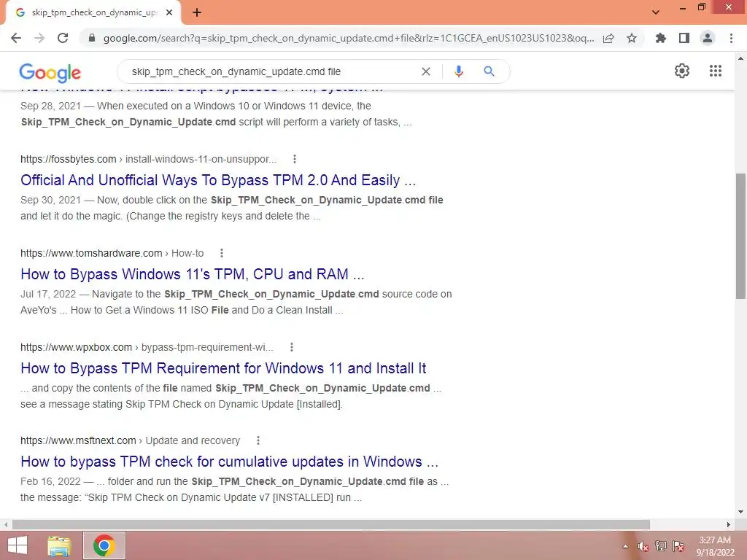Bookmark this page with the star icon

(632, 38)
